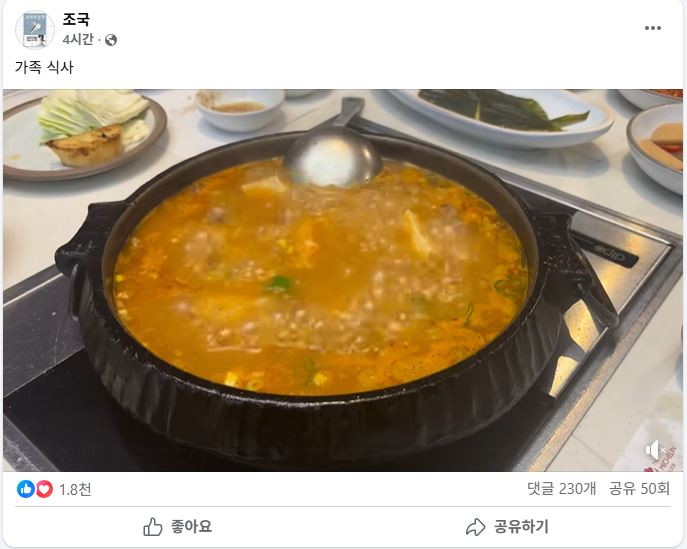Click the blue thumbs-up reaction icon
This screenshot has height=549, width=687.
click(26, 489)
